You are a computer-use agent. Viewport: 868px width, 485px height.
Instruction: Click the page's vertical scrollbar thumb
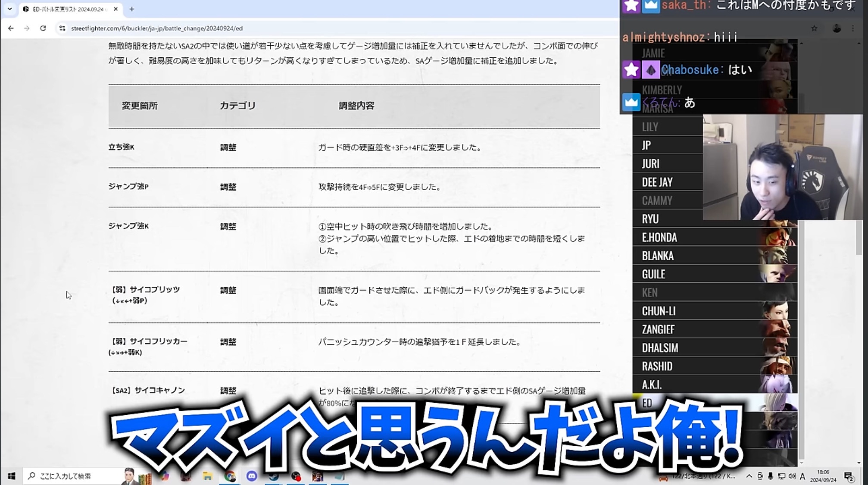pyautogui.click(x=859, y=238)
